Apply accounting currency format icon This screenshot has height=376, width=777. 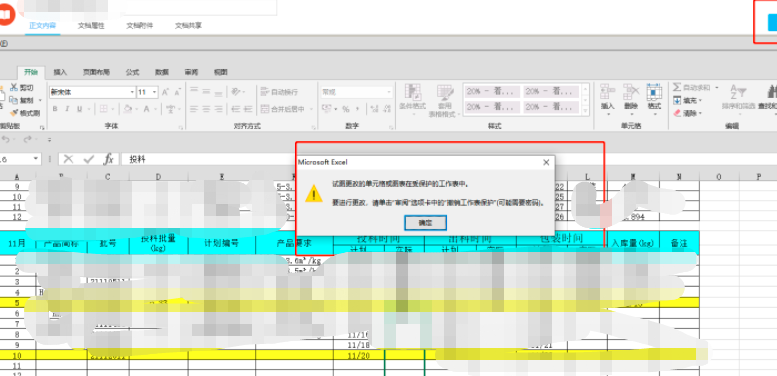click(326, 109)
